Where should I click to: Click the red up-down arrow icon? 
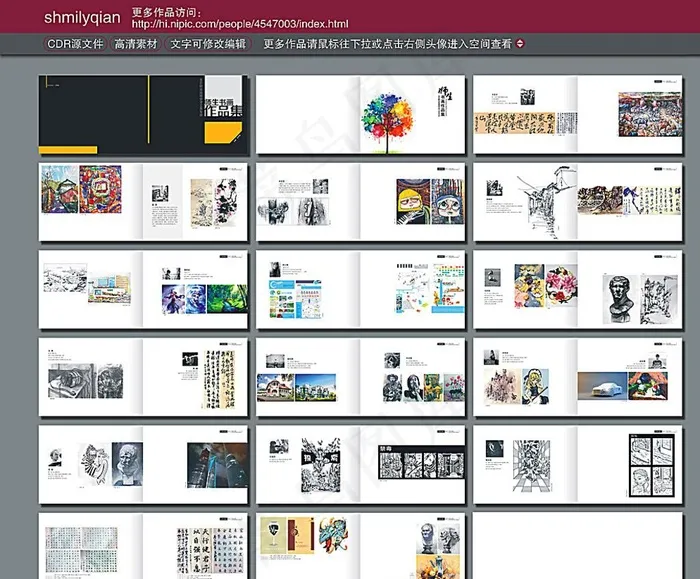pos(520,43)
